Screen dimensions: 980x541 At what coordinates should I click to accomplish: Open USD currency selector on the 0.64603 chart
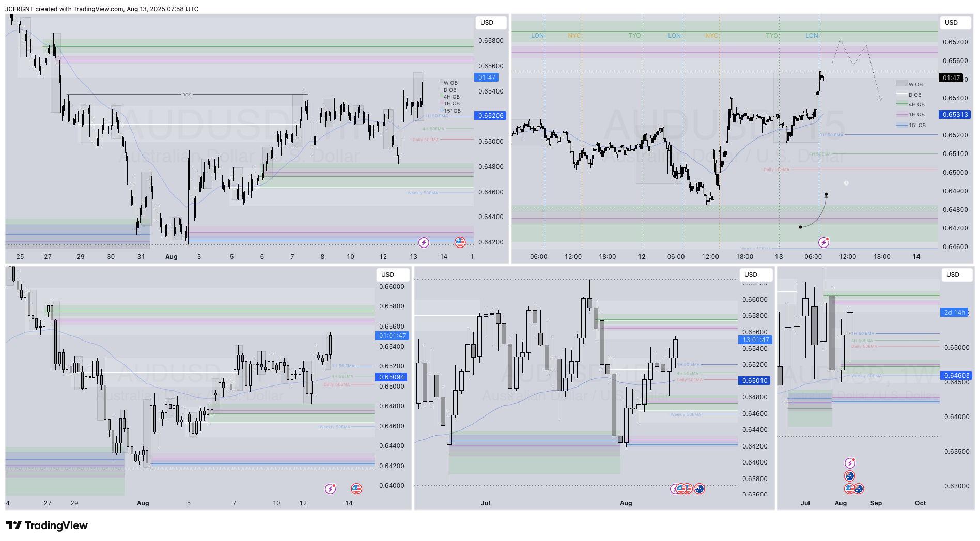(x=956, y=275)
